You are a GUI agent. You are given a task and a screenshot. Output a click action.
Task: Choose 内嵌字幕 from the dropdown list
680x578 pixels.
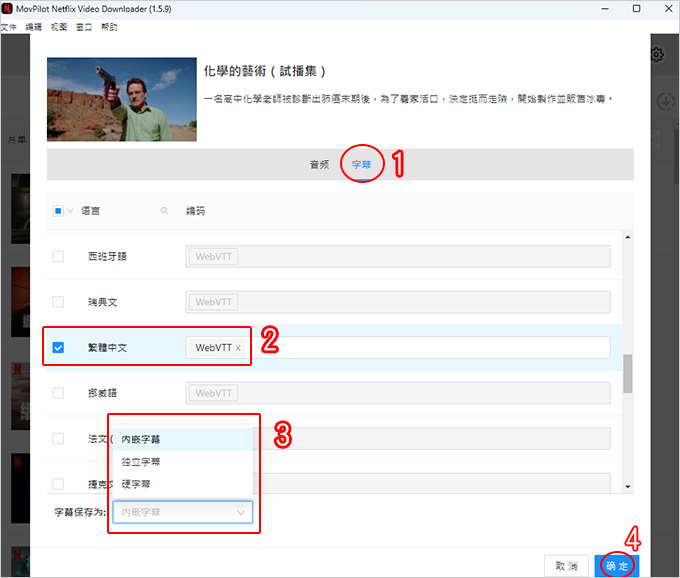[183, 439]
